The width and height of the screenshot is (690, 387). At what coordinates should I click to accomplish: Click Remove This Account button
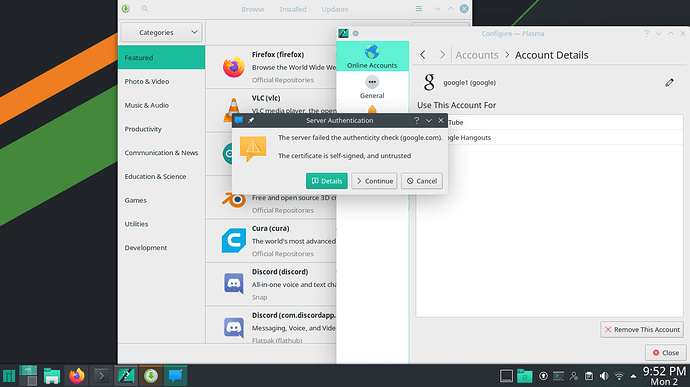click(642, 329)
